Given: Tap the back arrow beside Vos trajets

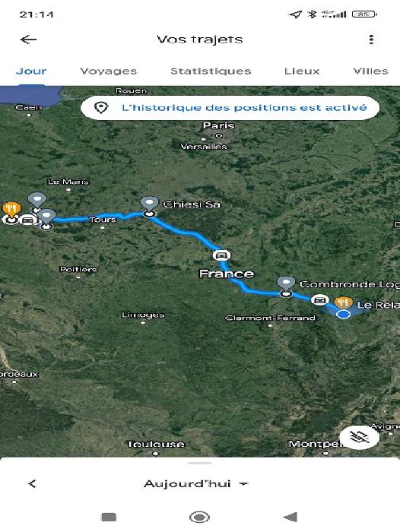Looking at the screenshot, I should point(29,40).
